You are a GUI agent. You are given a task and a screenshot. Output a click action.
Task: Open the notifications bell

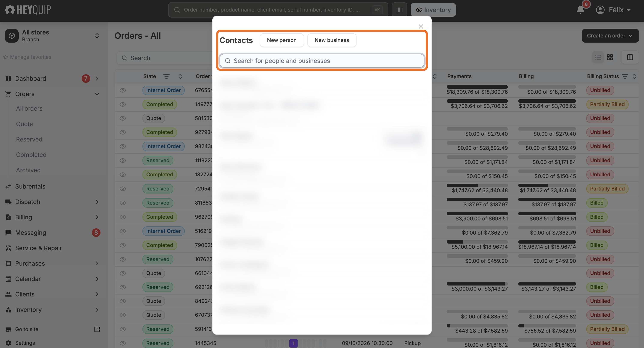pos(581,10)
